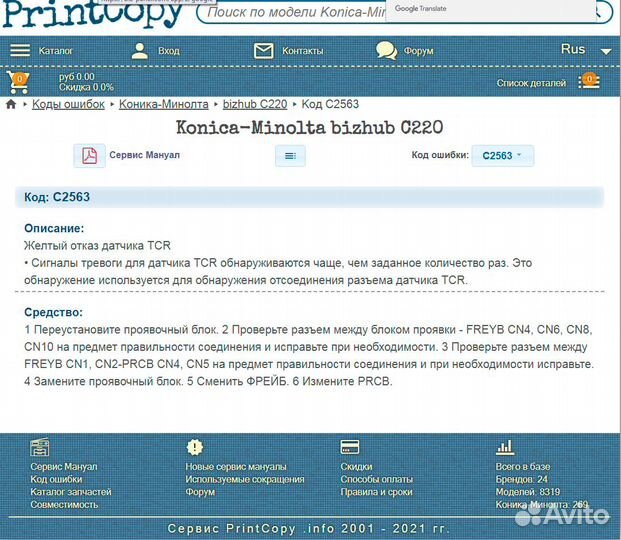This screenshot has width=621, height=540.
Task: Click the Код ошибки: label
Action: pyautogui.click(x=440, y=155)
